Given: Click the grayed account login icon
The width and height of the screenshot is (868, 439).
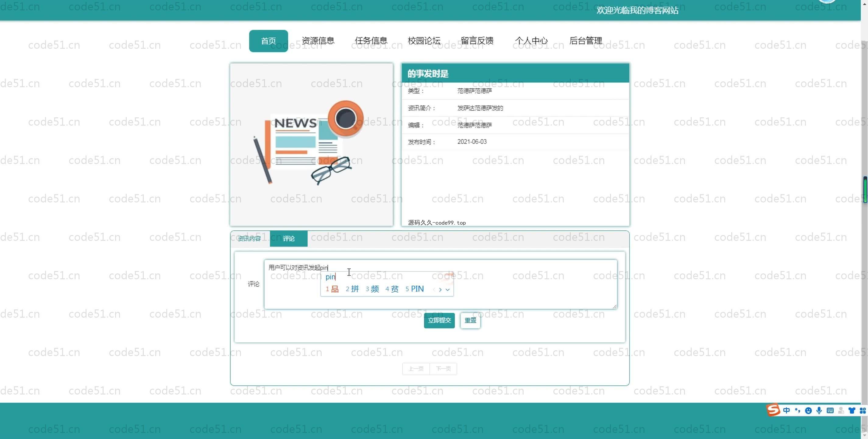Looking at the screenshot, I should click(x=841, y=410).
